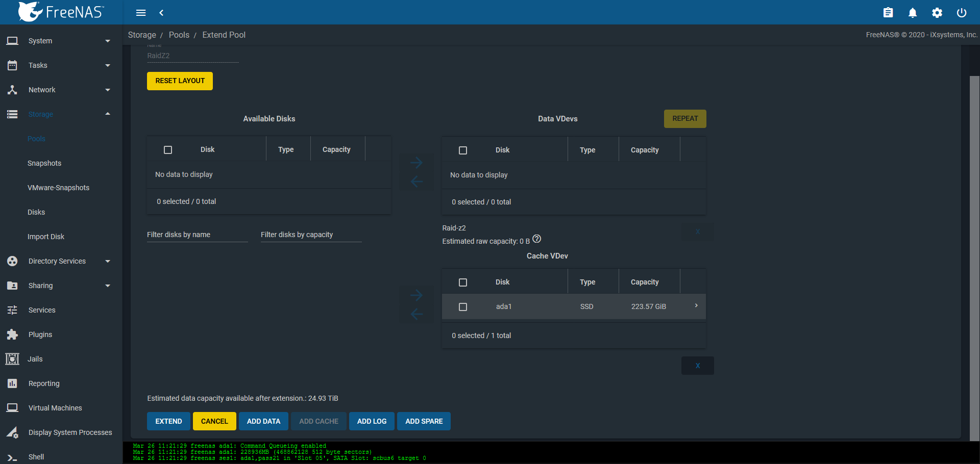Click the Storage breadcrumb link

pos(142,35)
